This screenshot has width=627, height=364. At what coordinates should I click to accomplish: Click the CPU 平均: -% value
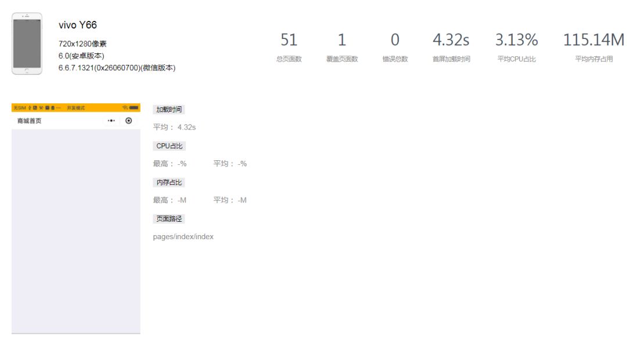pyautogui.click(x=230, y=164)
